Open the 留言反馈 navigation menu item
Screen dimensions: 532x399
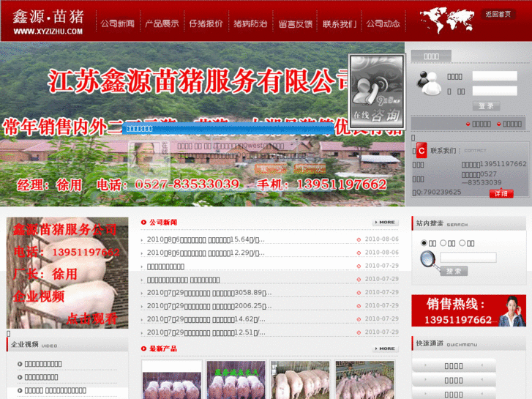tap(295, 23)
